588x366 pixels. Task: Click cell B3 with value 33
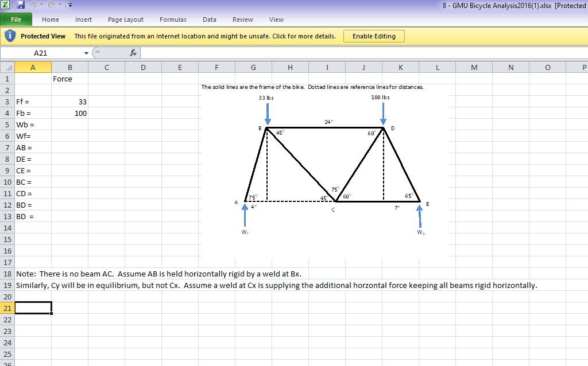pyautogui.click(x=69, y=102)
